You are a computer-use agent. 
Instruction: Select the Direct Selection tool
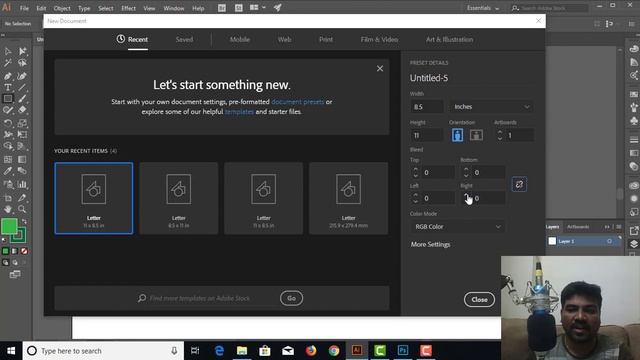tap(22, 51)
